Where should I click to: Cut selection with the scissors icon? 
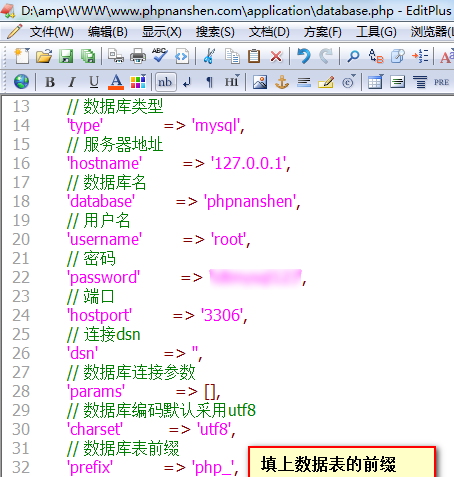(x=209, y=56)
